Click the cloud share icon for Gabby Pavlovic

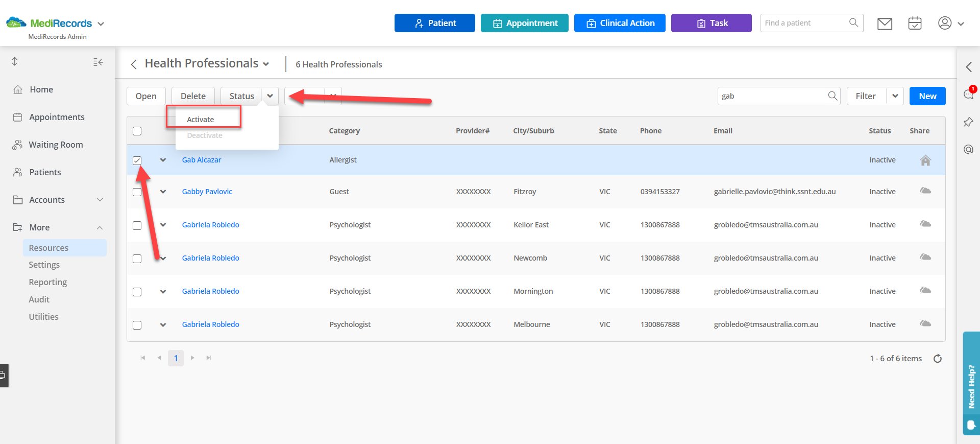tap(925, 191)
